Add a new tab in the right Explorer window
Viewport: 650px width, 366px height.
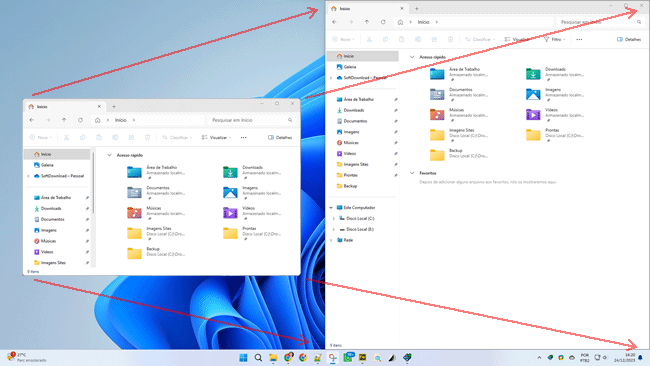[417, 8]
